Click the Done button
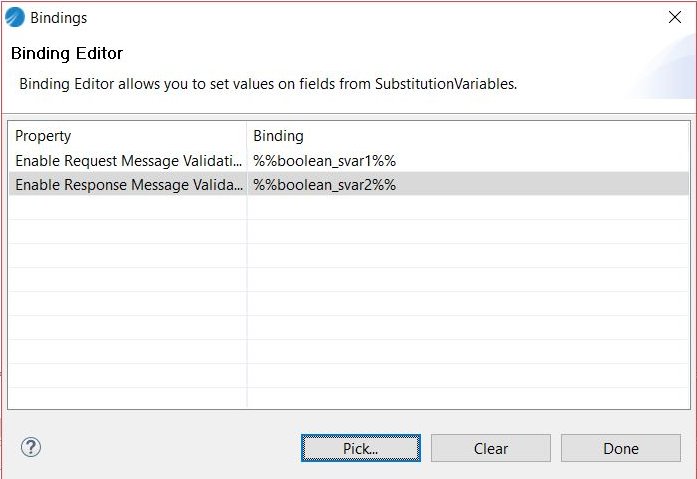This screenshot has height=479, width=697. pos(620,448)
